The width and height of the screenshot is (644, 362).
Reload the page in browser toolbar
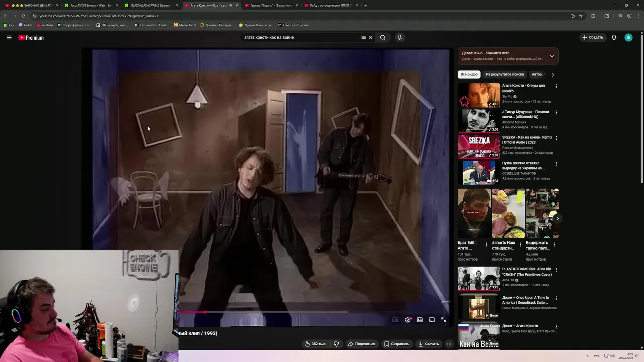(23, 16)
